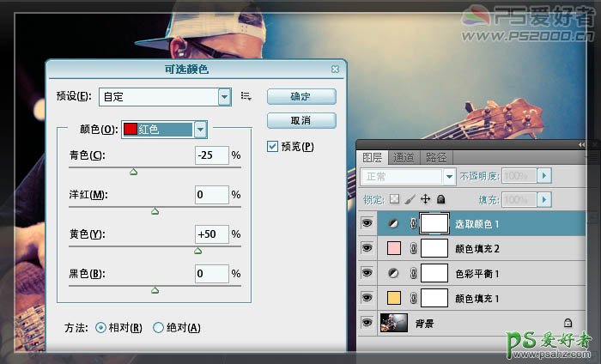Click the lock all padlock icon
601x364 pixels.
(x=440, y=199)
